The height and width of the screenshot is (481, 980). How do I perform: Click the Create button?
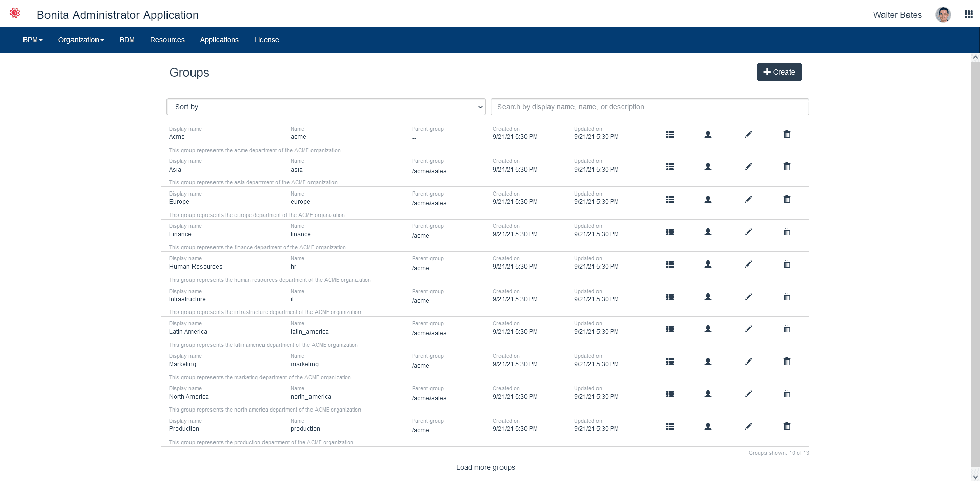pyautogui.click(x=779, y=72)
